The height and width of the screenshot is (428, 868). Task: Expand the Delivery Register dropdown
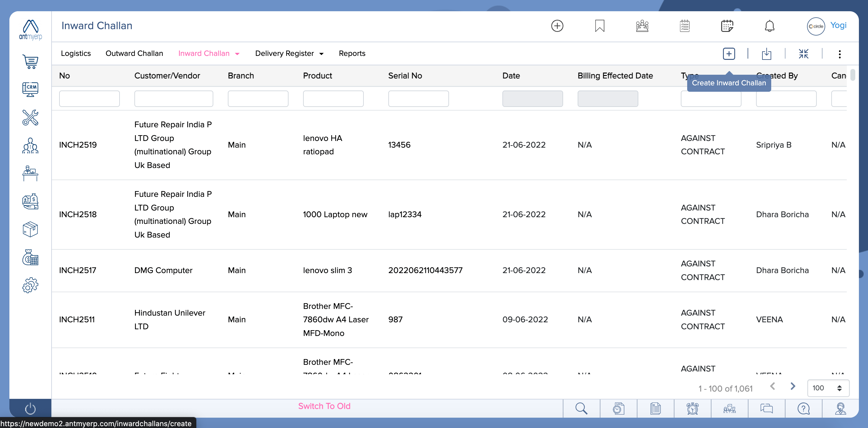coord(321,54)
